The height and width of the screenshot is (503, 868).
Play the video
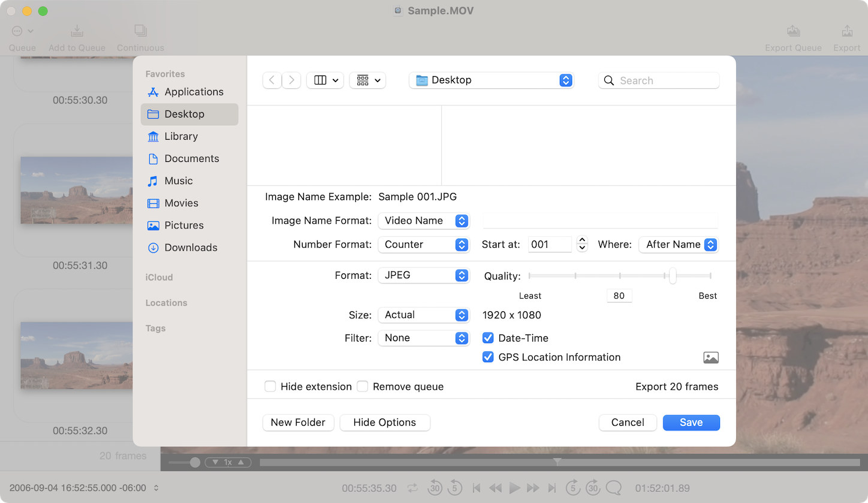tap(514, 488)
